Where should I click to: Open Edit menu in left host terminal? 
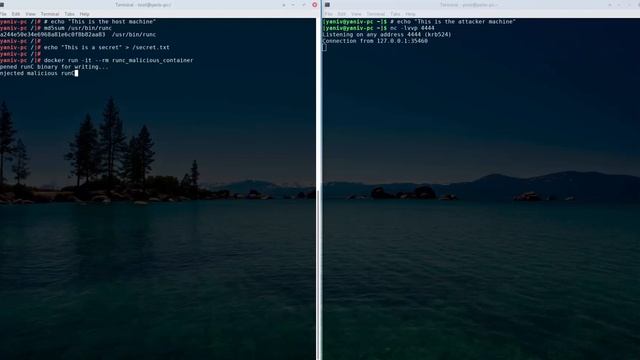coord(16,14)
